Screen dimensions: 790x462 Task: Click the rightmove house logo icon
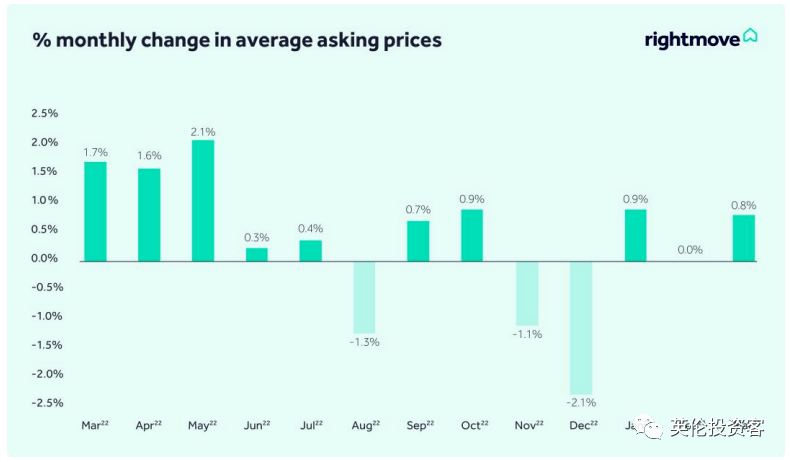[750, 37]
